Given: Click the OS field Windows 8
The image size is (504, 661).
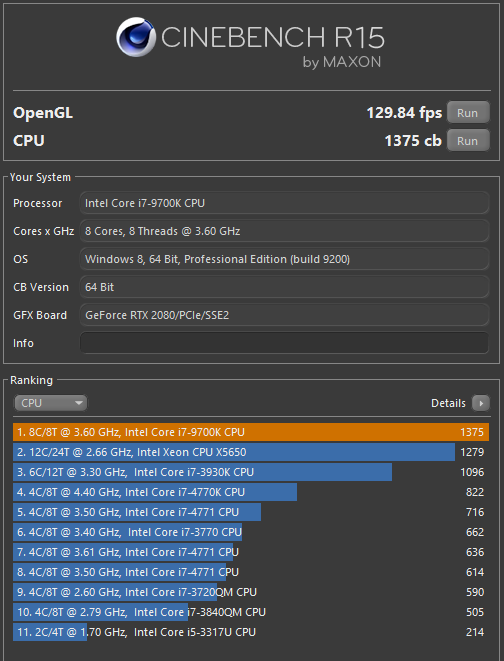Looking at the screenshot, I should tap(284, 259).
